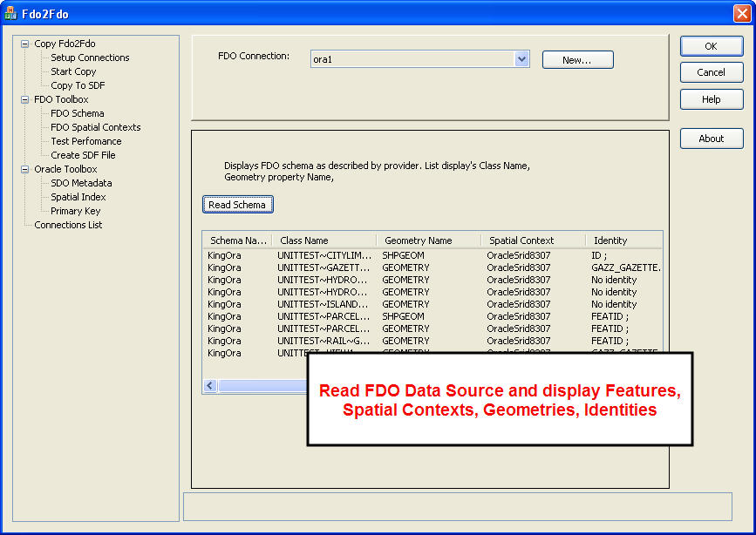756x535 pixels.
Task: Sort by Class Name column header
Action: [x=324, y=240]
